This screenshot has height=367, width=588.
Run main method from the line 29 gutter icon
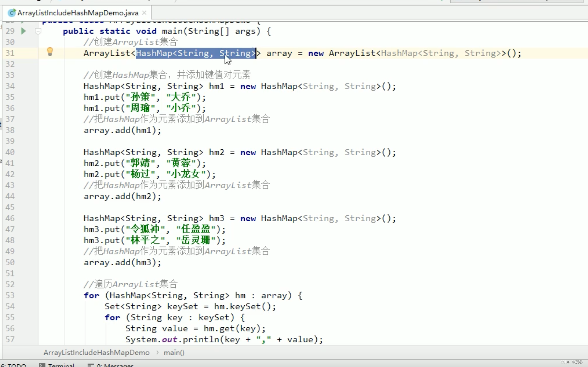(x=23, y=31)
